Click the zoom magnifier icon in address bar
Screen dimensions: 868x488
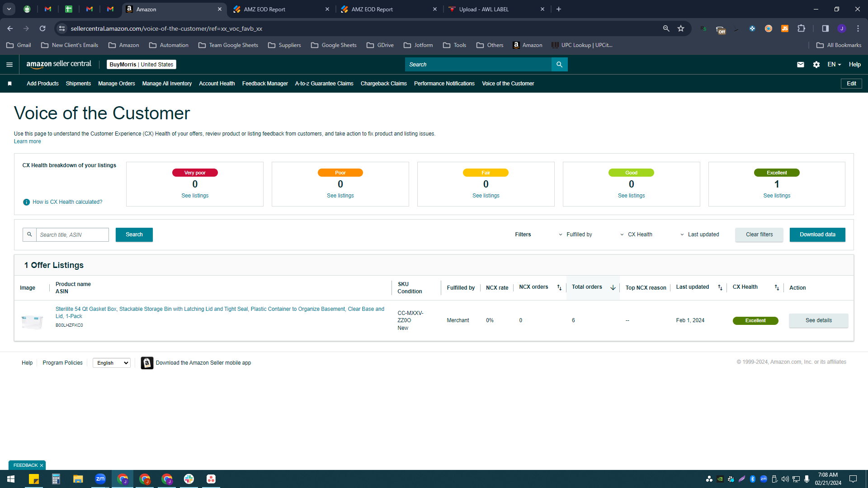(666, 28)
